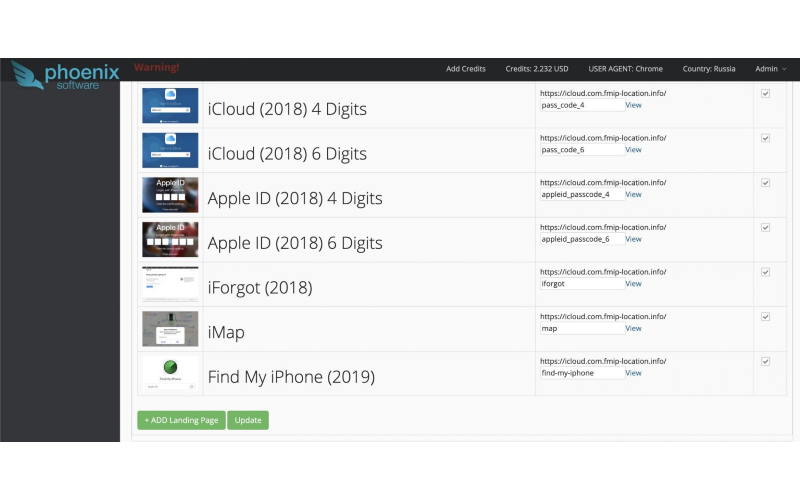Image resolution: width=800 pixels, height=500 pixels.
Task: Open Add Credits in top bar
Action: [465, 69]
